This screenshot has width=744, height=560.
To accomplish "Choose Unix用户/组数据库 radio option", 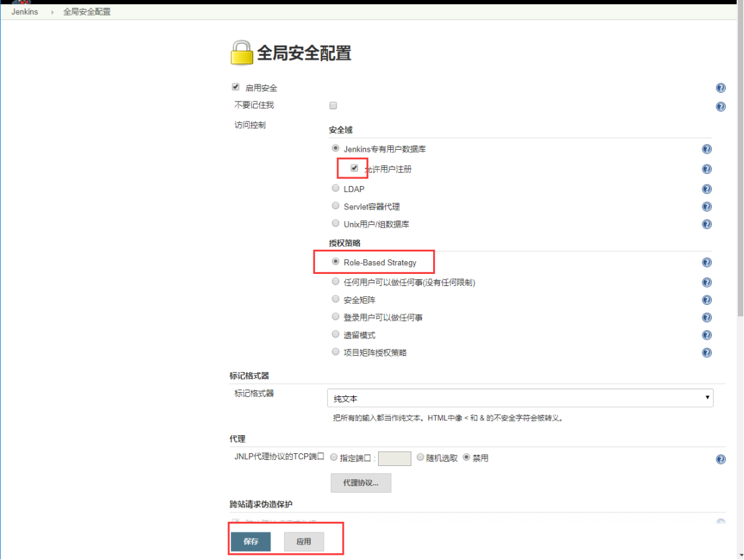I will pyautogui.click(x=336, y=223).
